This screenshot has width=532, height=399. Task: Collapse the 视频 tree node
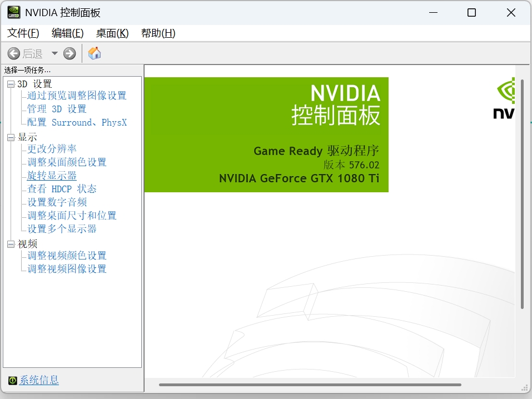pyautogui.click(x=11, y=244)
